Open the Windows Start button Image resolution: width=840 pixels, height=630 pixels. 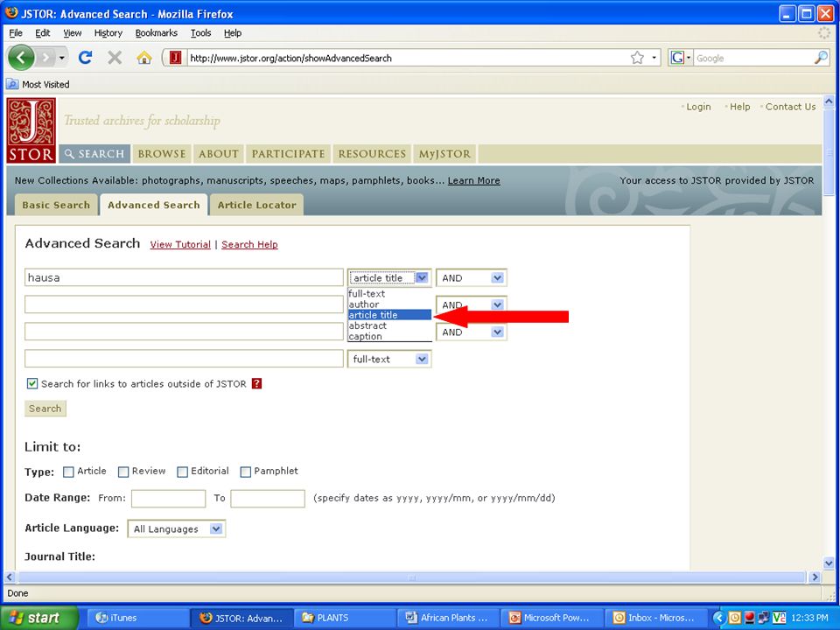click(x=38, y=618)
